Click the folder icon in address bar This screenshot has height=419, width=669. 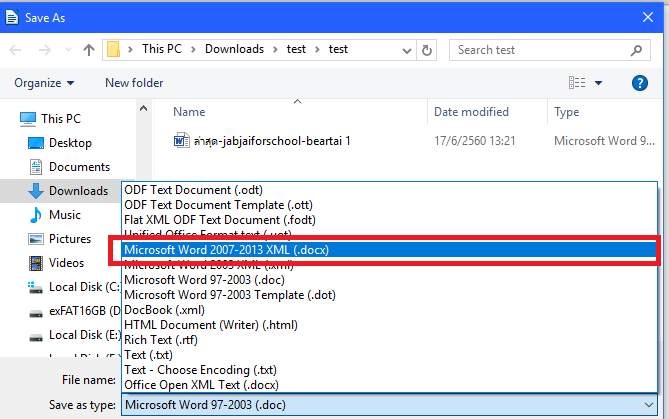[x=113, y=49]
